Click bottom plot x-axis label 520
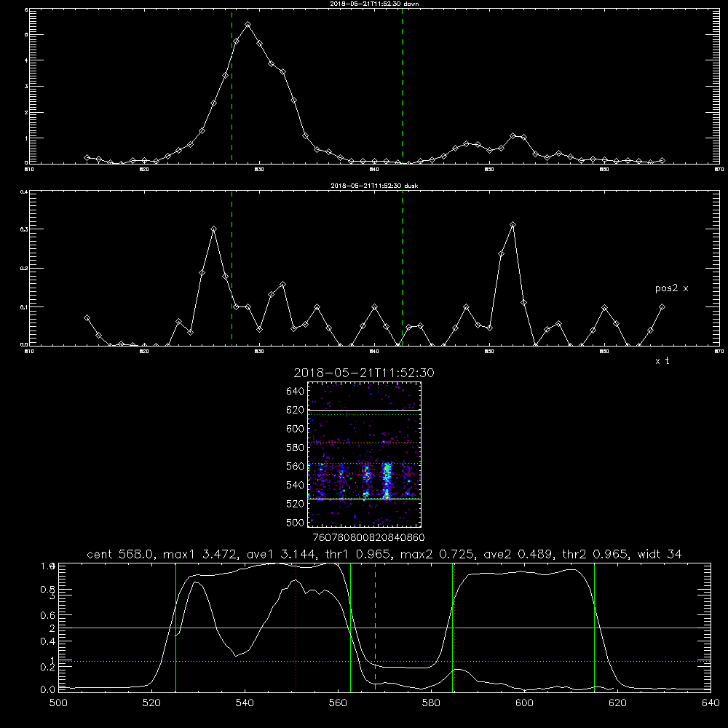Image resolution: width=728 pixels, height=728 pixels. (151, 703)
